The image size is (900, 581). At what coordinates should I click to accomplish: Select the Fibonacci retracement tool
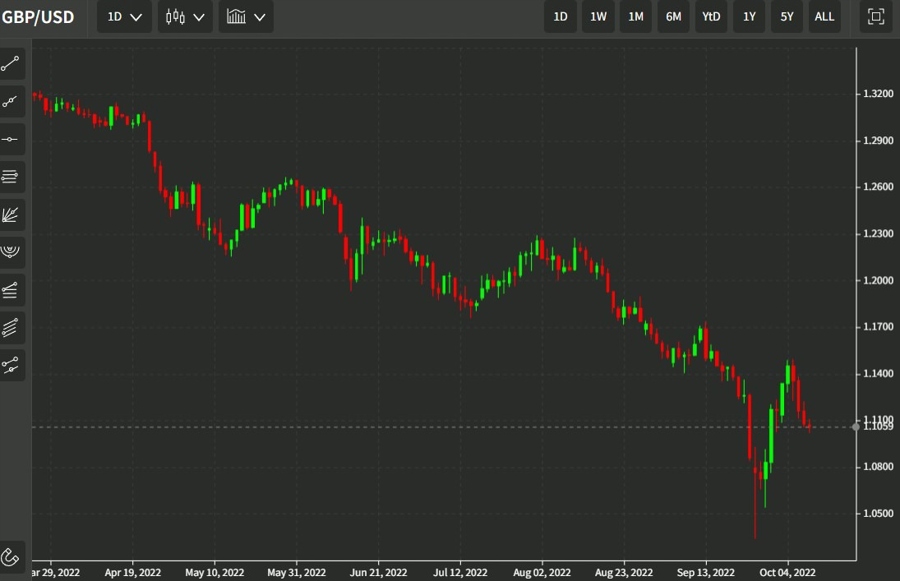tap(11, 290)
